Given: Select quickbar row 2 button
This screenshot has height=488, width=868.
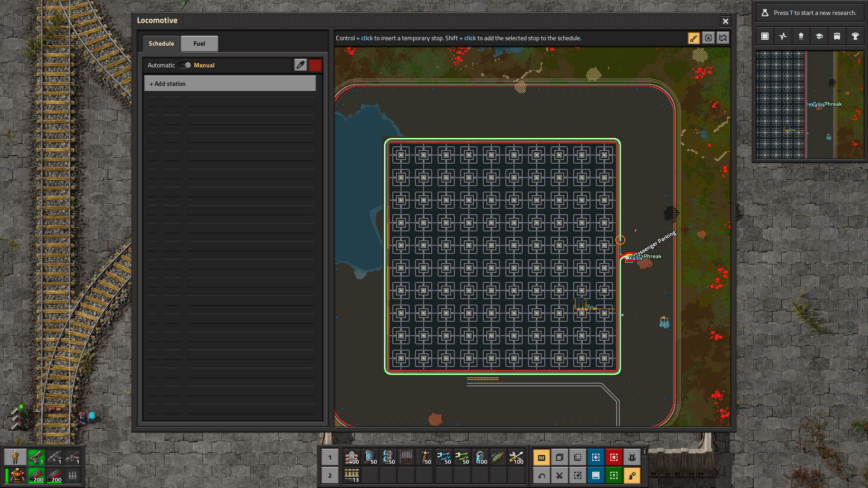Looking at the screenshot, I should [330, 475].
